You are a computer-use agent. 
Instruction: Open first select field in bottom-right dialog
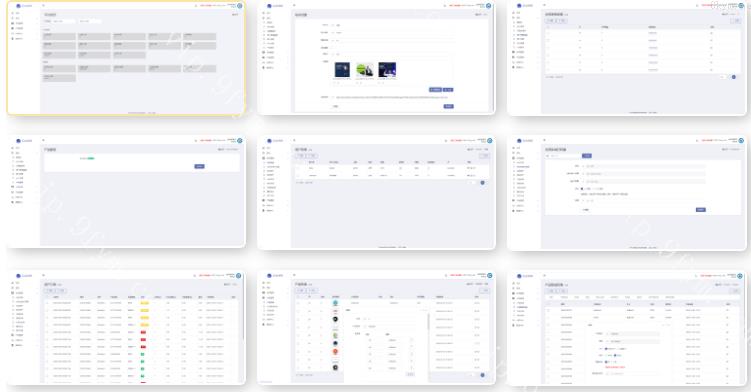coord(633,334)
